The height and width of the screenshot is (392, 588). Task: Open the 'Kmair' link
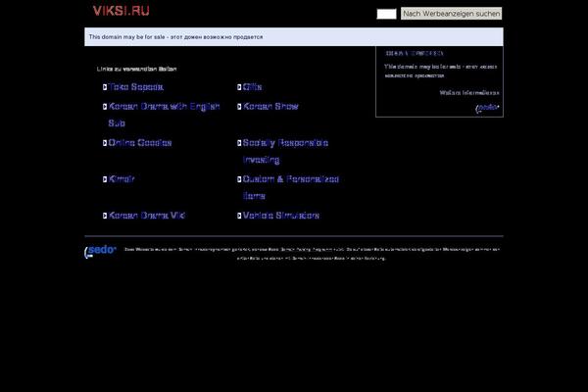(x=122, y=179)
